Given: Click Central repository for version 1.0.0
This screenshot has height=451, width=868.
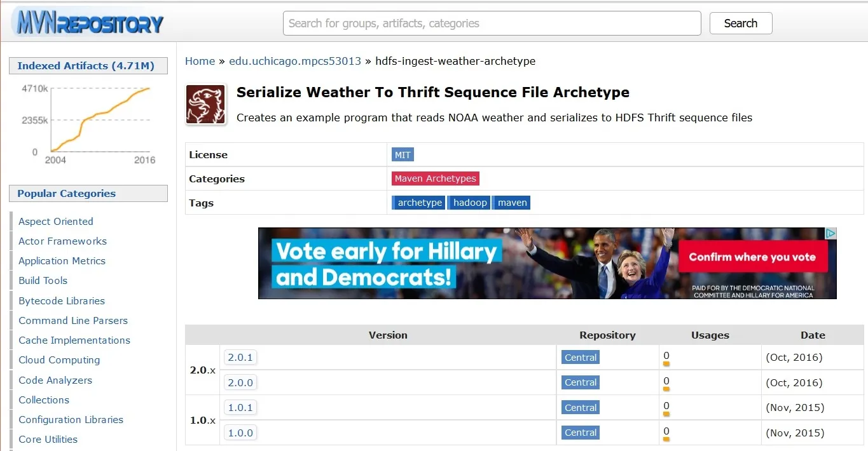Looking at the screenshot, I should tap(581, 433).
